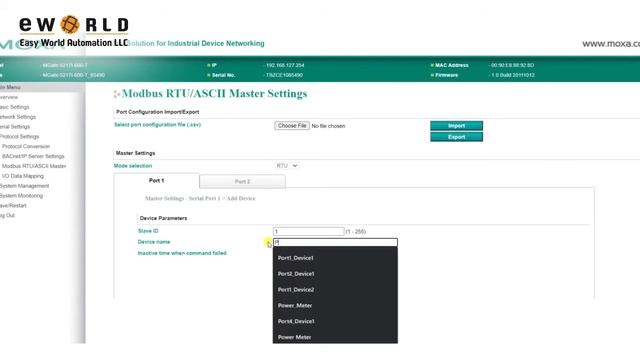Screen dimensions: 640x360
Task: Click the Device name input field
Action: click(335, 242)
